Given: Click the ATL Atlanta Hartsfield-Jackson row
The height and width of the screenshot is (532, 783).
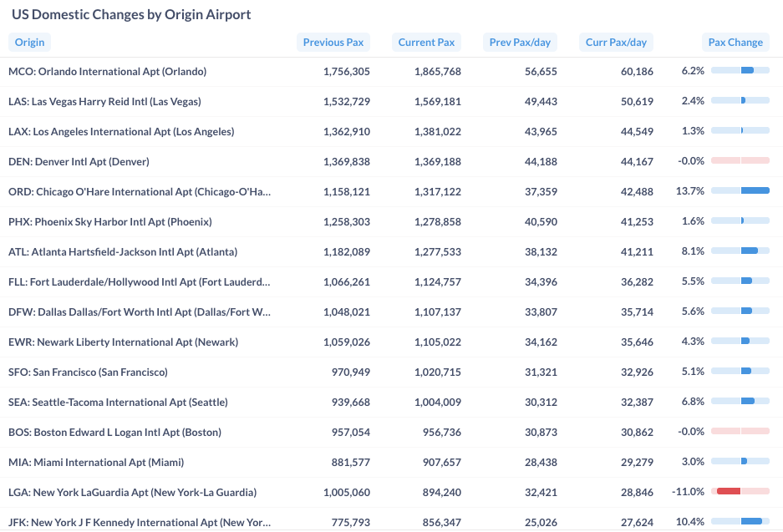Looking at the screenshot, I should tap(123, 252).
